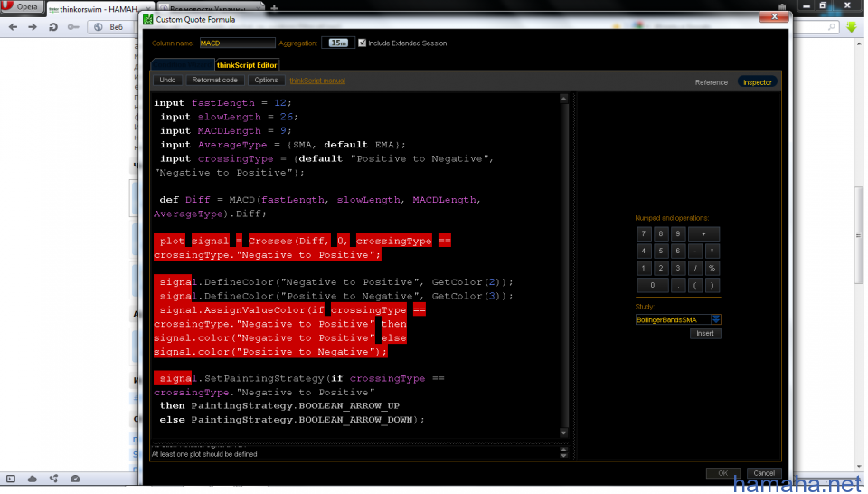Click the error panel scroll arrows
Viewport: 868px width, 494px height.
pyautogui.click(x=563, y=452)
